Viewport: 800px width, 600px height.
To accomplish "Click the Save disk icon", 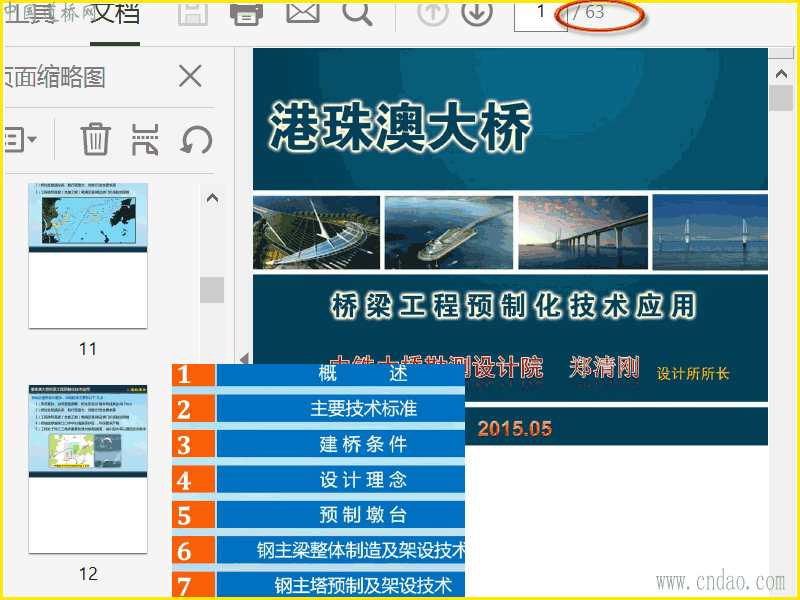I will 193,13.
